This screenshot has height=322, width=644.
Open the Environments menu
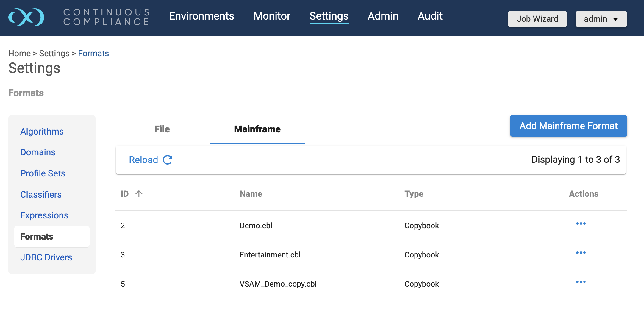[201, 16]
